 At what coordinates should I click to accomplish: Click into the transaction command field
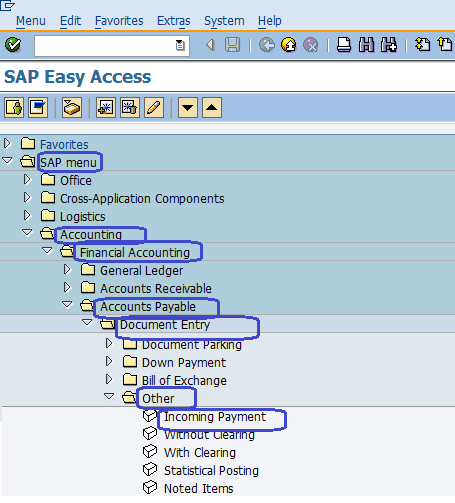[x=105, y=45]
